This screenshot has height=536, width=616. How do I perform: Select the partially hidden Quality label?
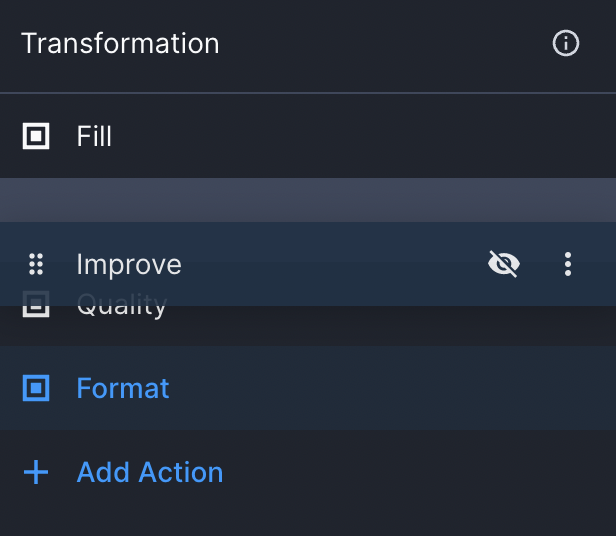tap(122, 305)
